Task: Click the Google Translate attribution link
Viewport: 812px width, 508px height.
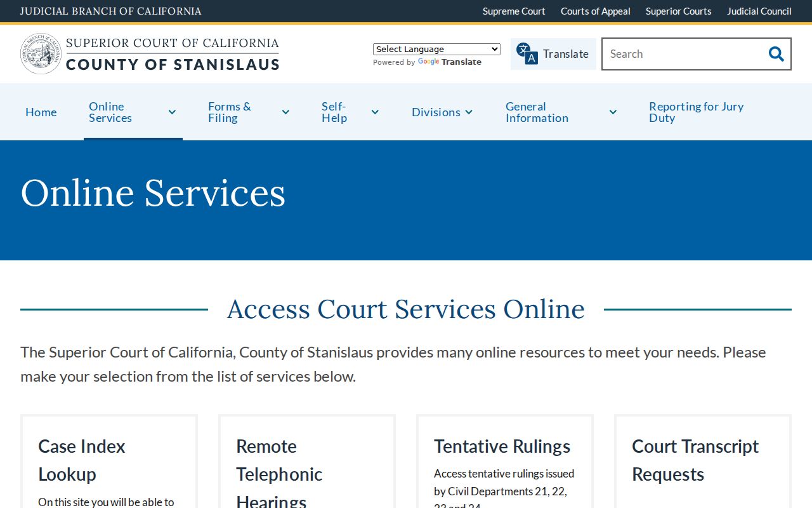Action: (x=449, y=62)
